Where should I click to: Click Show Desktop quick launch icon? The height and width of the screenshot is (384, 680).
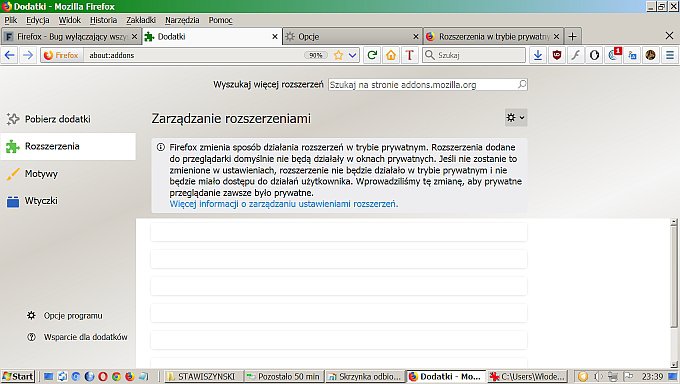(x=49, y=376)
